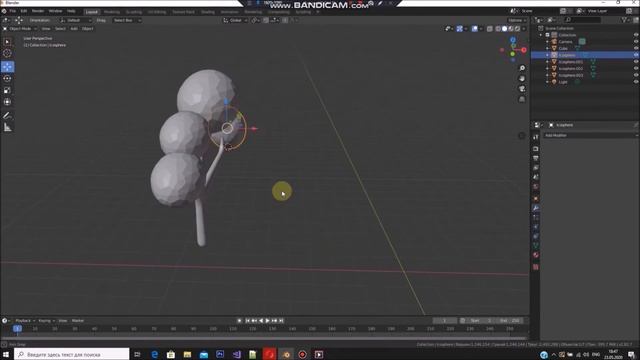Open the timeline Playback menu
The height and width of the screenshot is (360, 640).
(x=25, y=320)
